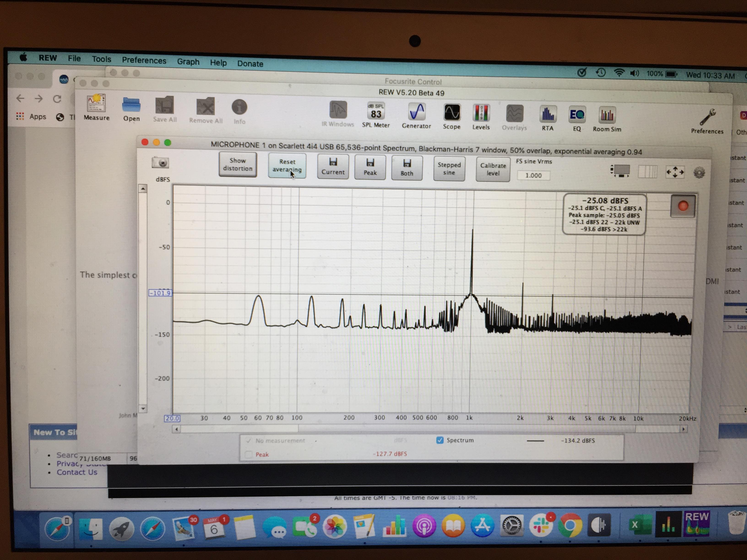Screen dimensions: 747x560
Task: Toggle the Spectrum trace checkbox
Action: tap(440, 440)
